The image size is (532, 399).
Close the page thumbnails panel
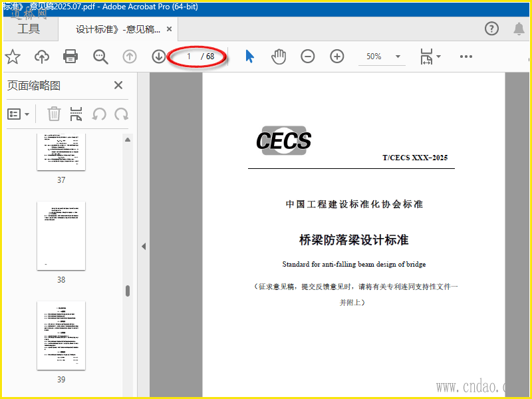(118, 85)
